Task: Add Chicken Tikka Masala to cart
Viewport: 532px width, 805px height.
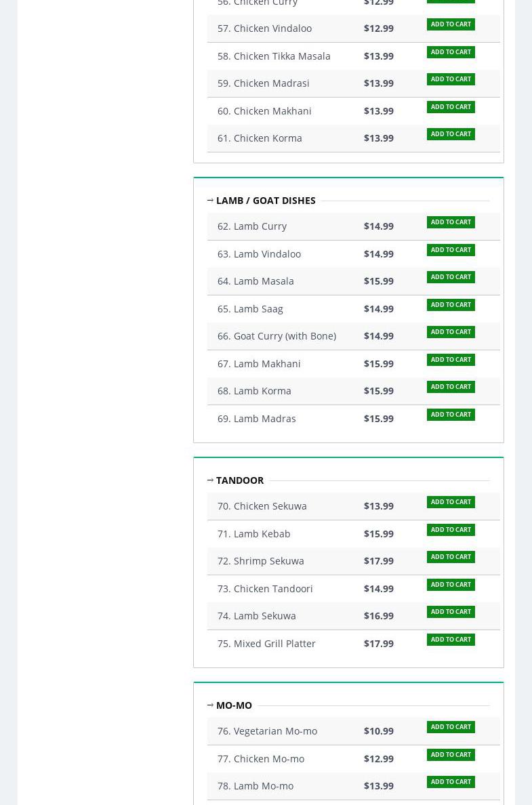Action: tap(451, 52)
